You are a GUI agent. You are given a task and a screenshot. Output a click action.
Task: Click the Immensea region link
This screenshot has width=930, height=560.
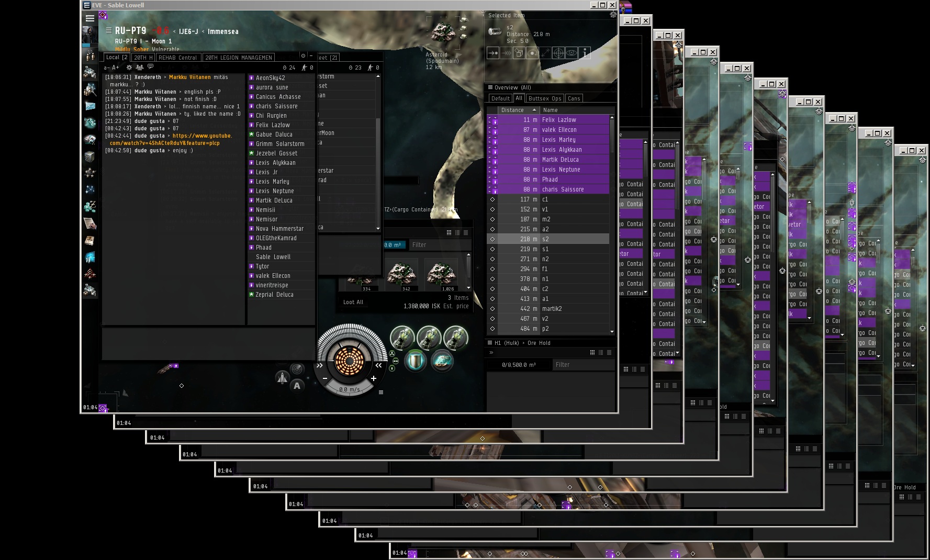(223, 31)
